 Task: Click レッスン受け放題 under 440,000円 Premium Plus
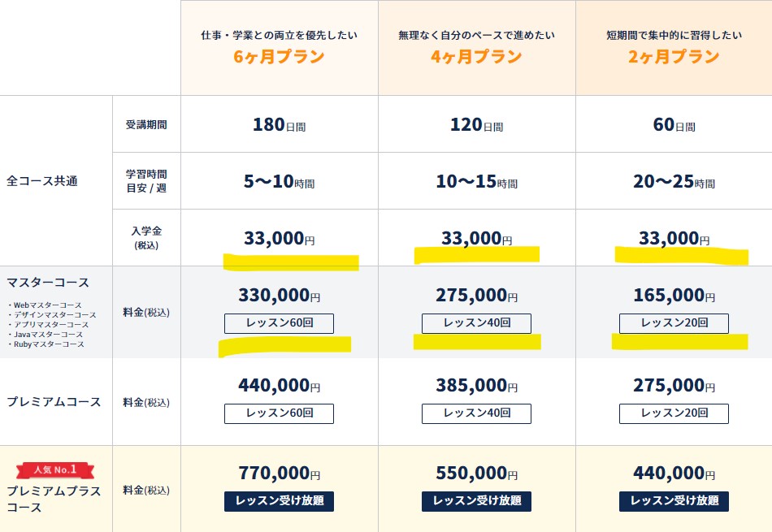(674, 501)
